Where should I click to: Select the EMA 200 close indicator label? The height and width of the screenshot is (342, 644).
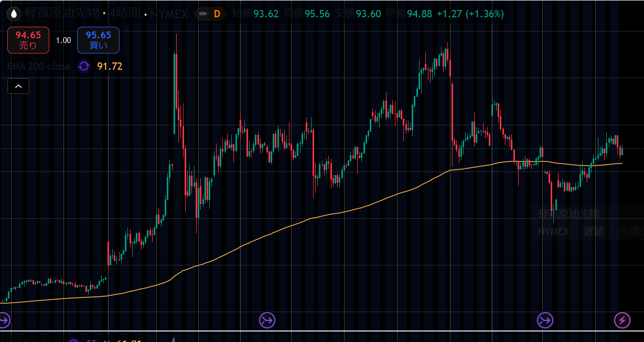pyautogui.click(x=39, y=66)
